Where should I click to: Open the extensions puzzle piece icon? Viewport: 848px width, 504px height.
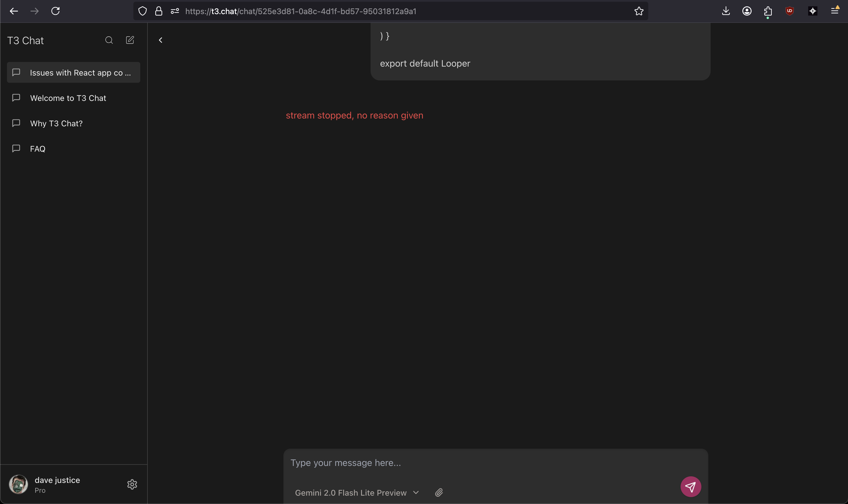(x=768, y=11)
